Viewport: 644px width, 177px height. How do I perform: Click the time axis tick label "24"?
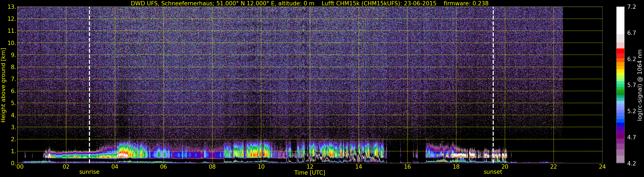pos(602,167)
